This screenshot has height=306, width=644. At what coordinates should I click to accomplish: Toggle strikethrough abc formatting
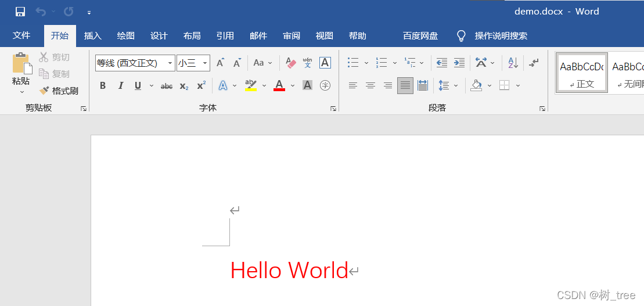pyautogui.click(x=166, y=86)
